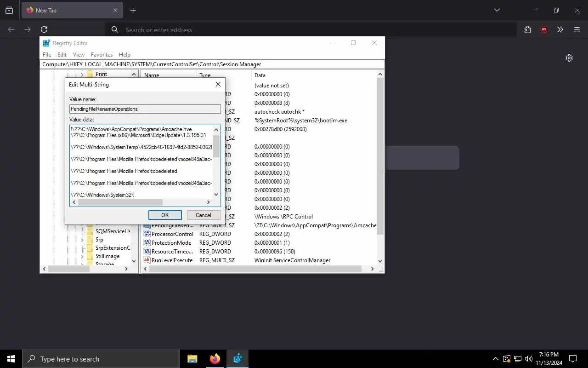Click the Value data horizontal scrollbar thumb
This screenshot has height=368, width=588.
[120, 202]
